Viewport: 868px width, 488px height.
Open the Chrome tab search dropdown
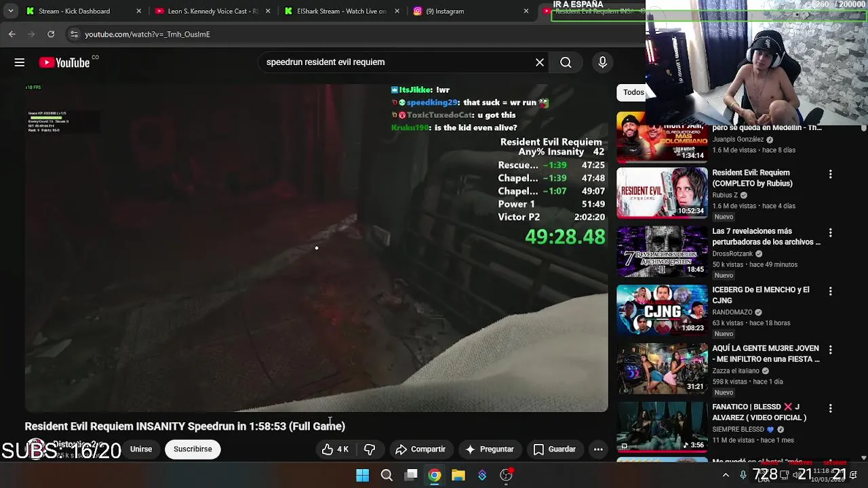tap(11, 11)
